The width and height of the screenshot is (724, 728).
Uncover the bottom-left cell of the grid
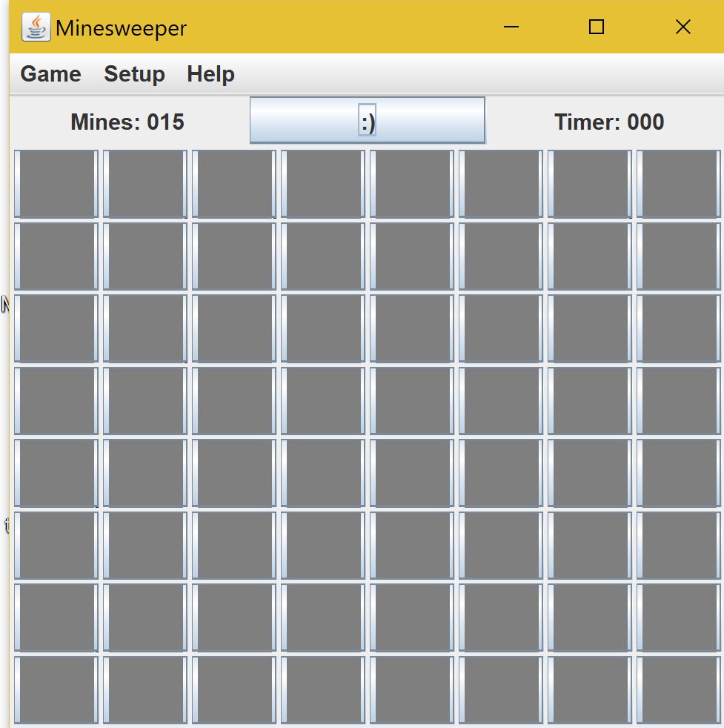point(56,690)
